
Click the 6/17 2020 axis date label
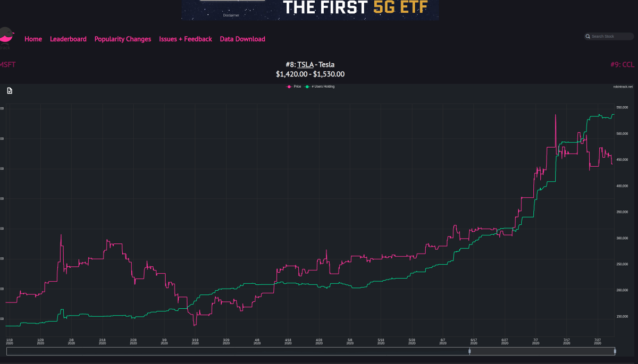473,341
